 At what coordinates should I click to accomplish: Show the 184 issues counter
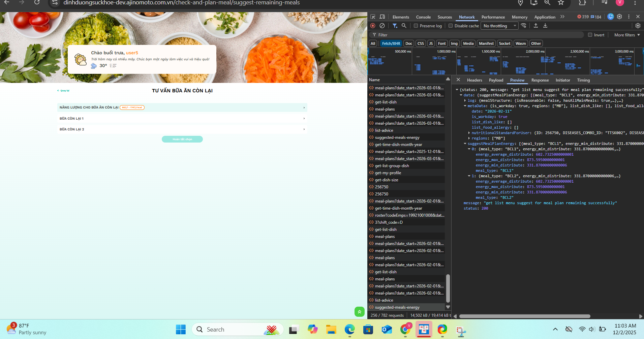click(x=596, y=17)
